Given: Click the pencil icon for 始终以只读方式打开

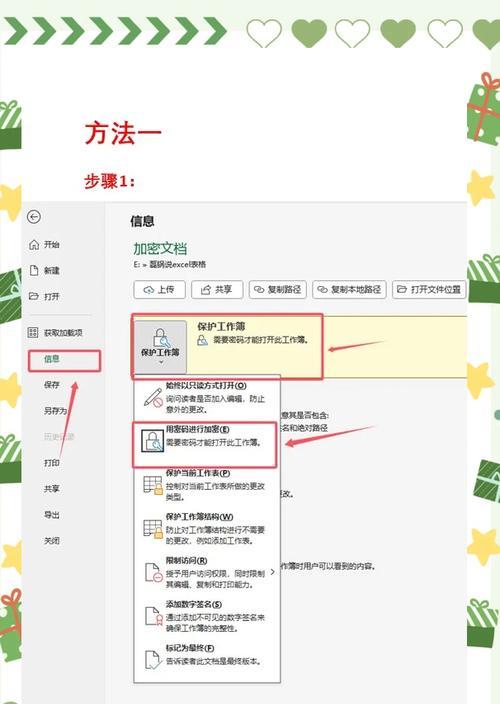Looking at the screenshot, I should (153, 398).
